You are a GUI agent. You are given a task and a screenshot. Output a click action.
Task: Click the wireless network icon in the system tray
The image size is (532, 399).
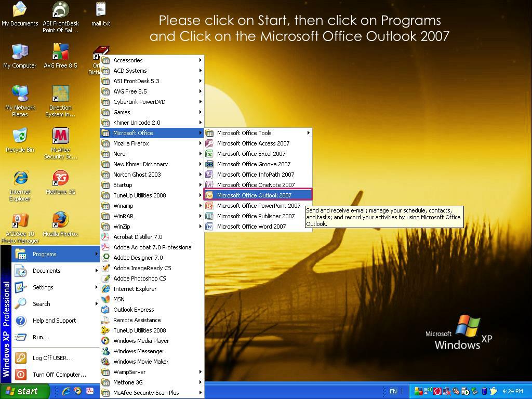click(428, 391)
